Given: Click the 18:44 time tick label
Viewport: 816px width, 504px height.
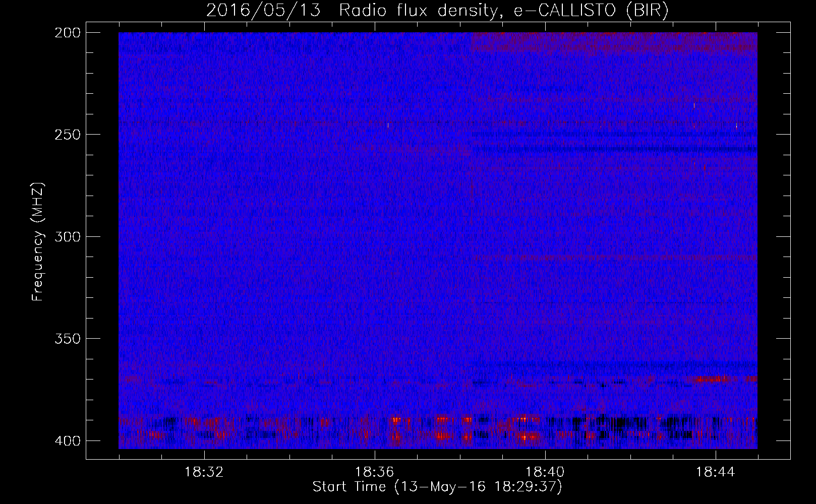Looking at the screenshot, I should pos(716,472).
